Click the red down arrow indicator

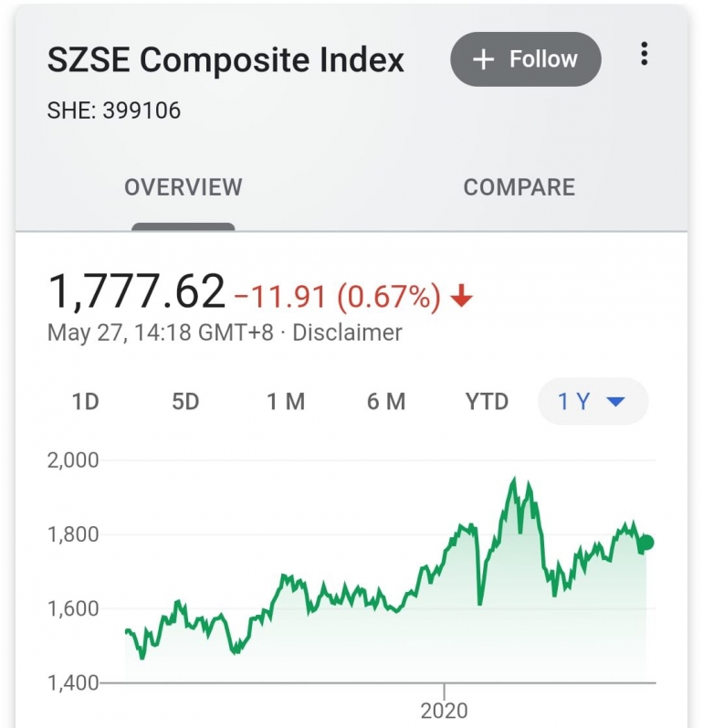pyautogui.click(x=462, y=296)
